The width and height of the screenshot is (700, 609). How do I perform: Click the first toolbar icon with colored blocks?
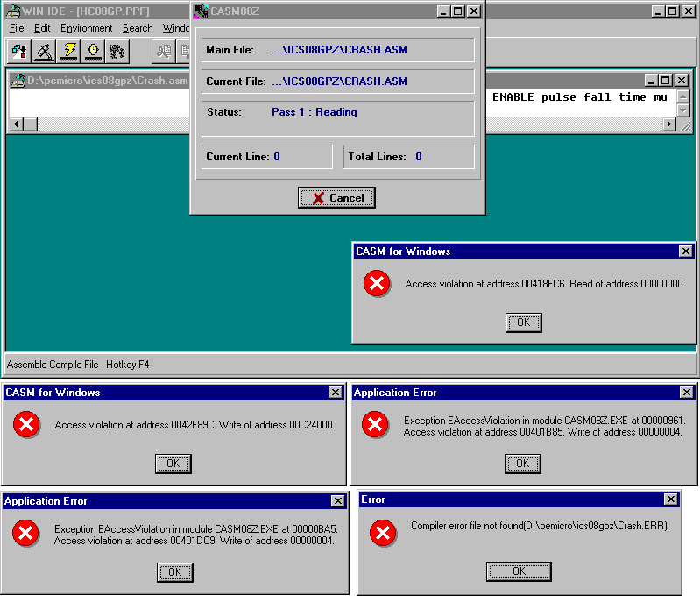19,52
